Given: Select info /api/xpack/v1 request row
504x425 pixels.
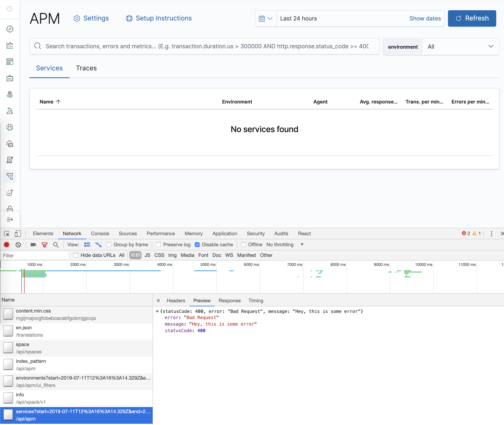Looking at the screenshot, I should (x=76, y=398).
